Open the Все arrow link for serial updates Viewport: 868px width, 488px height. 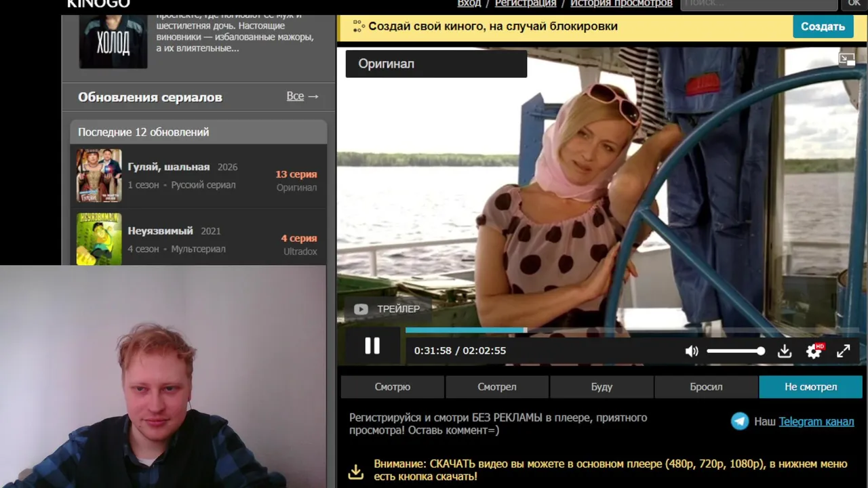click(302, 96)
